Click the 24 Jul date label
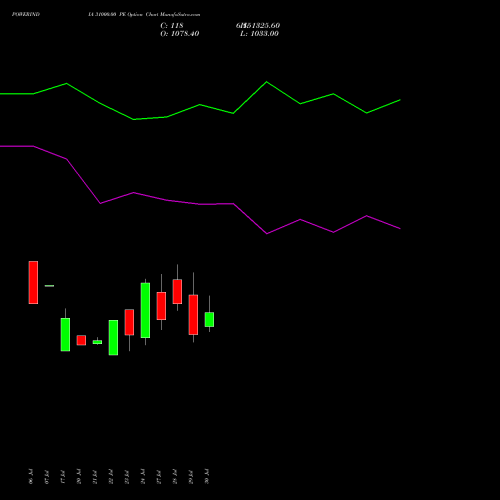This screenshot has width=500, height=500. tap(143, 476)
